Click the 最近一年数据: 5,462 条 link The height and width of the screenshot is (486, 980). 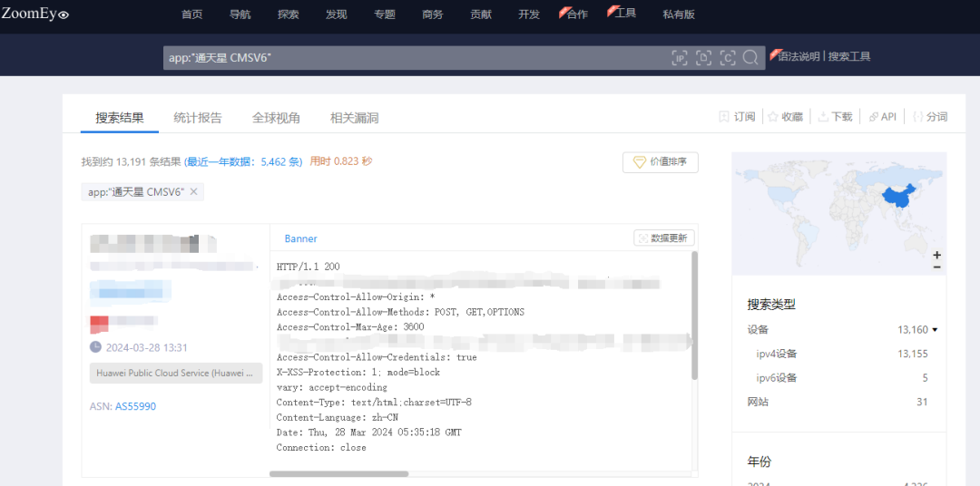243,161
